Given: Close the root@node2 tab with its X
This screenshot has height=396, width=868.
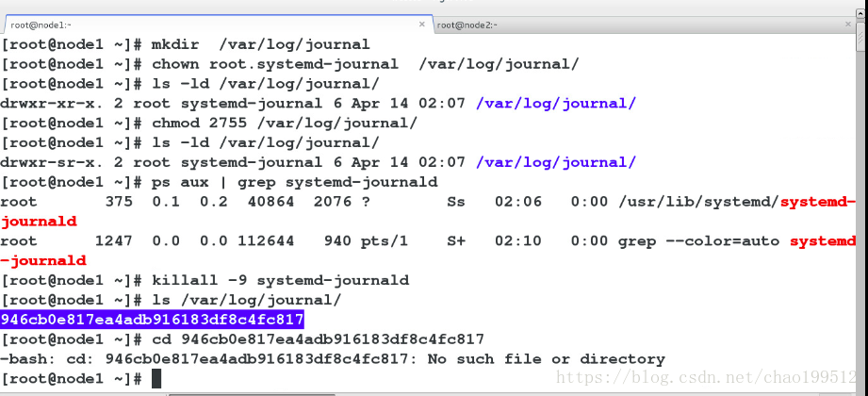Looking at the screenshot, I should click(x=847, y=25).
